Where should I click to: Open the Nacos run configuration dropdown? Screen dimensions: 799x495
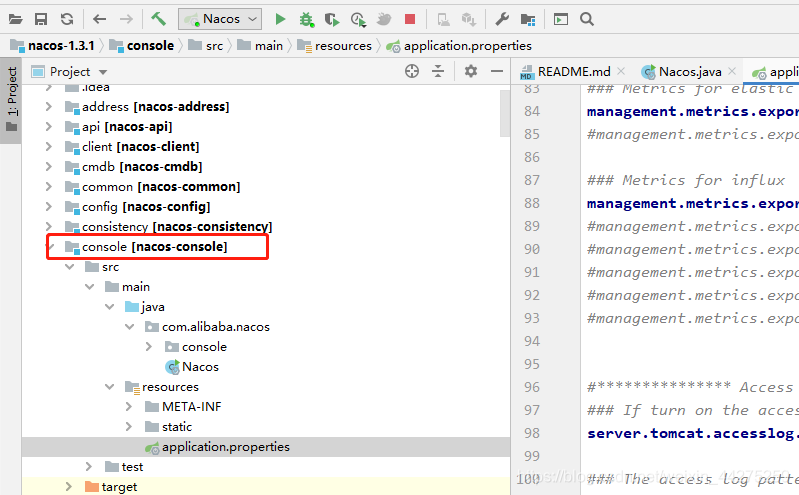point(220,19)
